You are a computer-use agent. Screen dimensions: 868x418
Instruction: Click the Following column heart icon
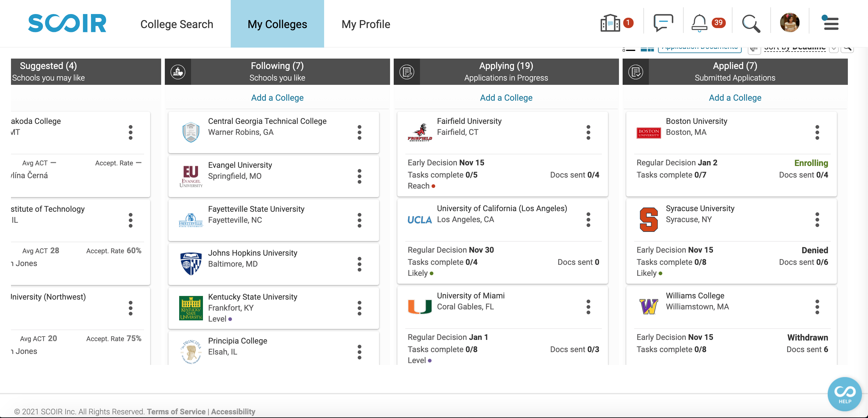178,72
